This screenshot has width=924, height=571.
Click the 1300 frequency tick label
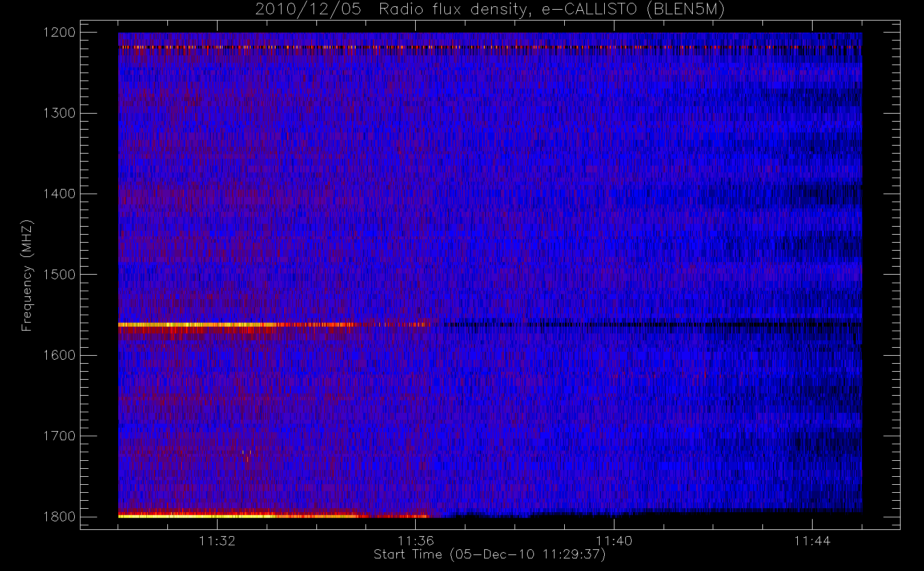coord(60,113)
